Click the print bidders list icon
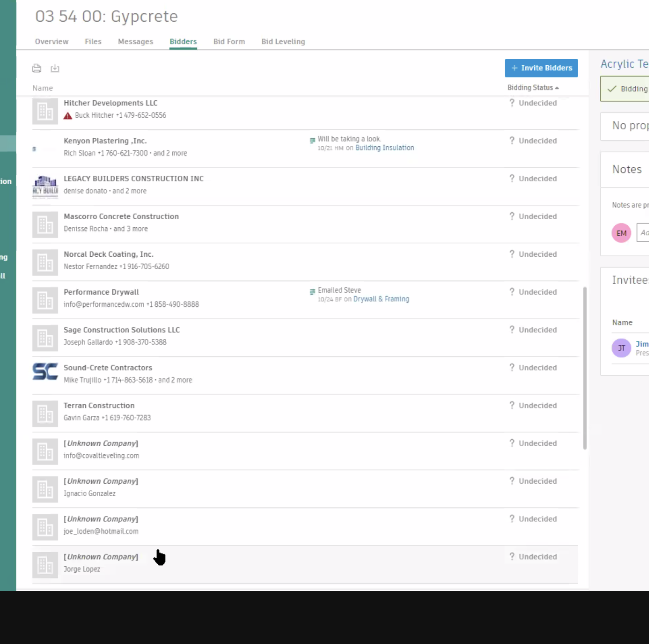This screenshot has height=644, width=649. pyautogui.click(x=37, y=68)
